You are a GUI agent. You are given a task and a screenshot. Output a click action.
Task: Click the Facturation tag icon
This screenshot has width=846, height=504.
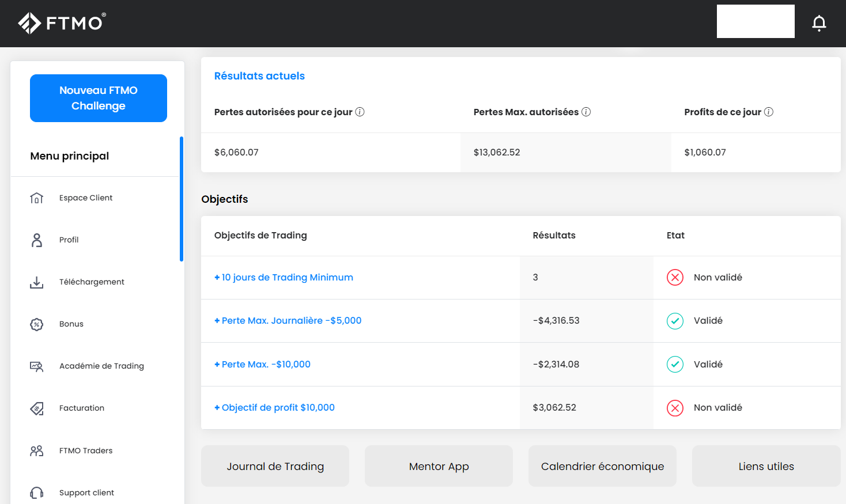coord(37,408)
